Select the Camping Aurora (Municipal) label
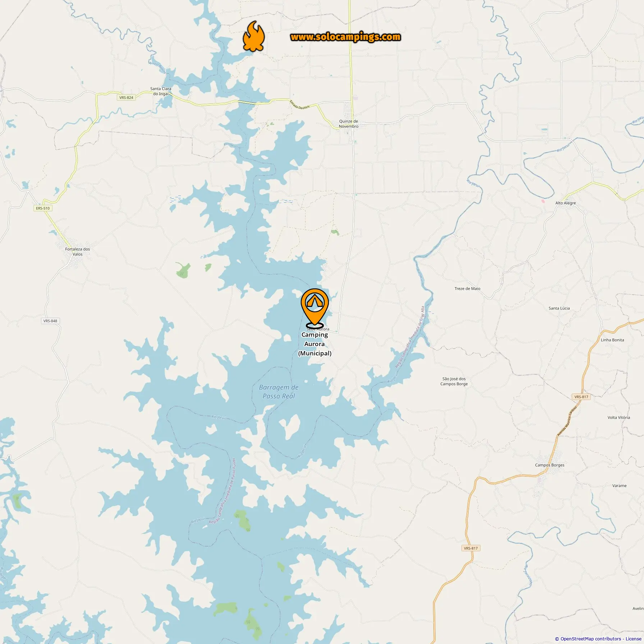 (315, 344)
